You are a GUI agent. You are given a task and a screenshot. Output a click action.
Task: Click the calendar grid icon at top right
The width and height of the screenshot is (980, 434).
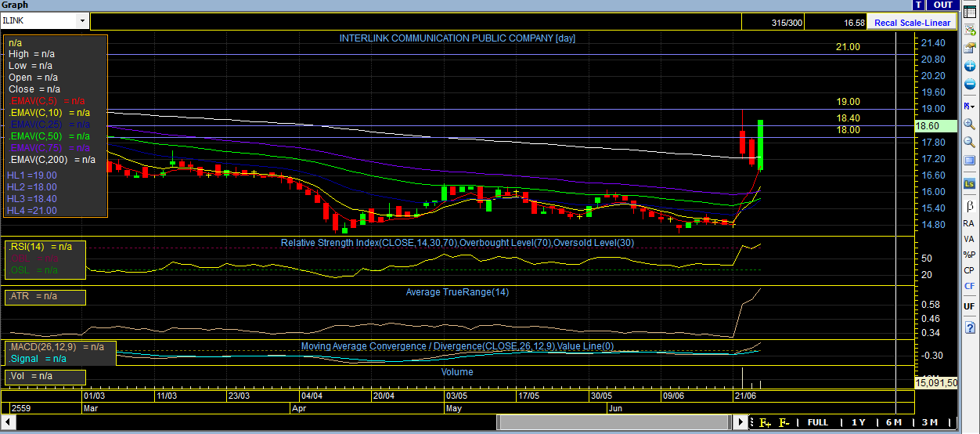pos(969,11)
